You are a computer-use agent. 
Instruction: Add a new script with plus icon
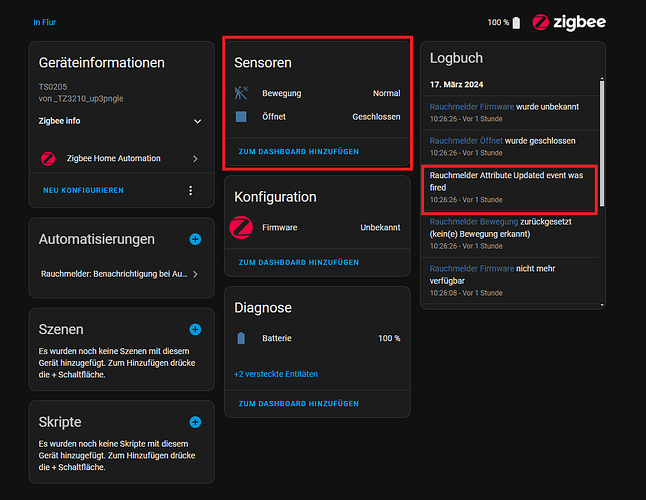pos(195,422)
